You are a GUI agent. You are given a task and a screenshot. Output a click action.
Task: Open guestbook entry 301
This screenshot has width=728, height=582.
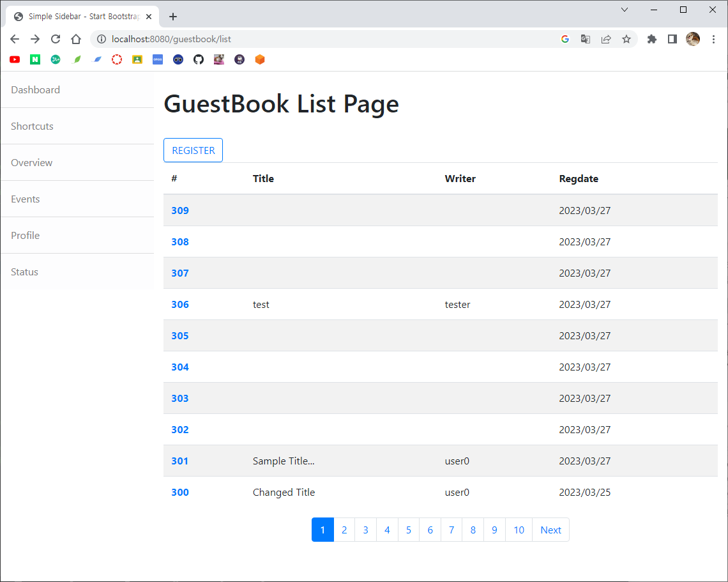[180, 461]
